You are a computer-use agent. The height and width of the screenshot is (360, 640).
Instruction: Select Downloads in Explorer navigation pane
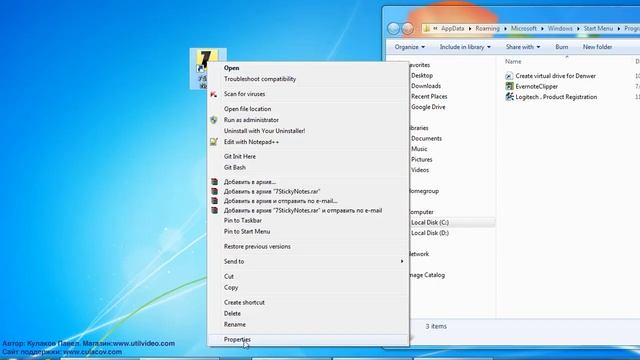coord(426,86)
